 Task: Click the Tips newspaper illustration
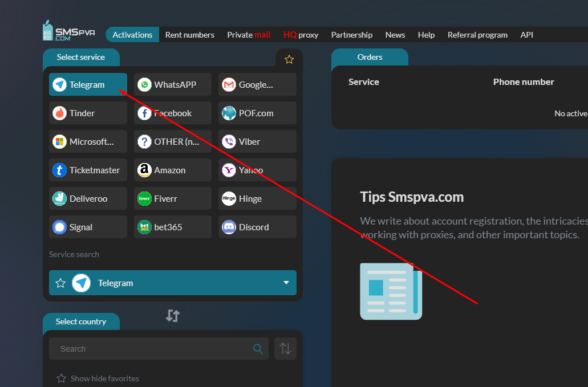pyautogui.click(x=391, y=291)
